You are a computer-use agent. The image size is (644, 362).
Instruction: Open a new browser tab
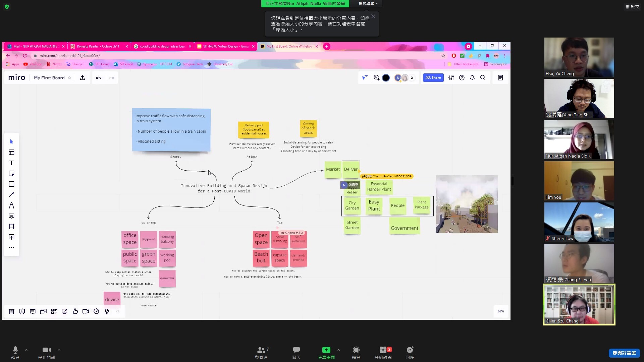(327, 46)
